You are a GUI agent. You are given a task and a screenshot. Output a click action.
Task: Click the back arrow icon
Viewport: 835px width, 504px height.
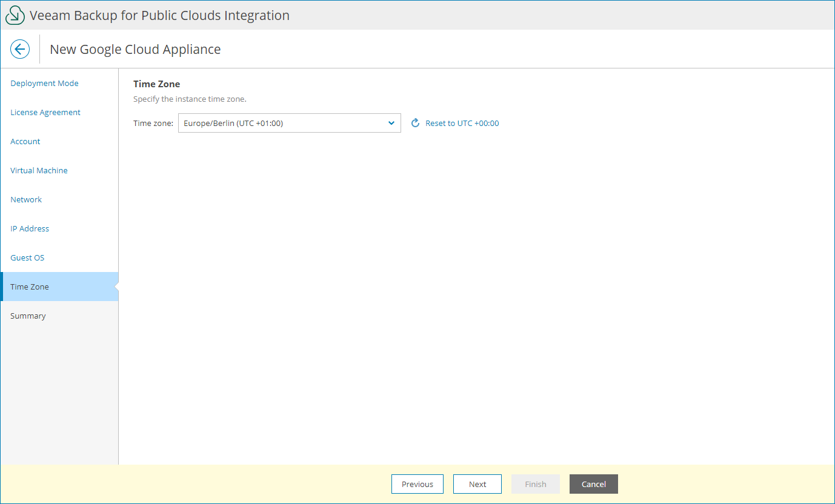(x=20, y=49)
